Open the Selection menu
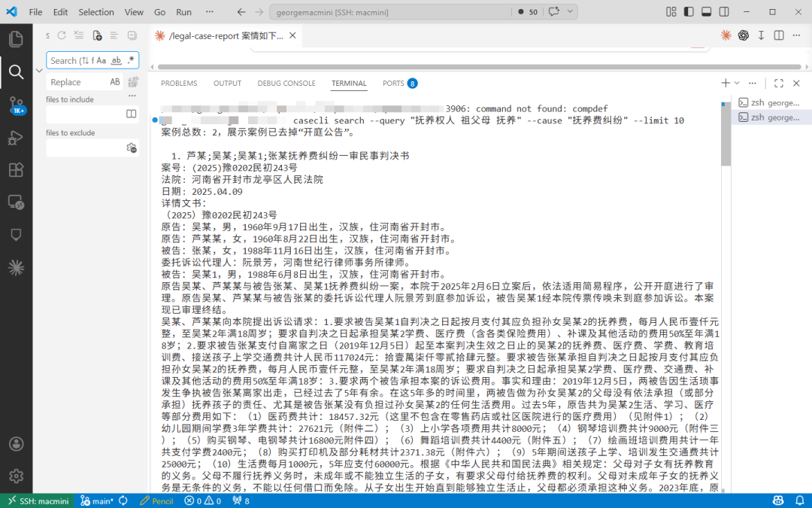812x508 pixels. [95, 12]
